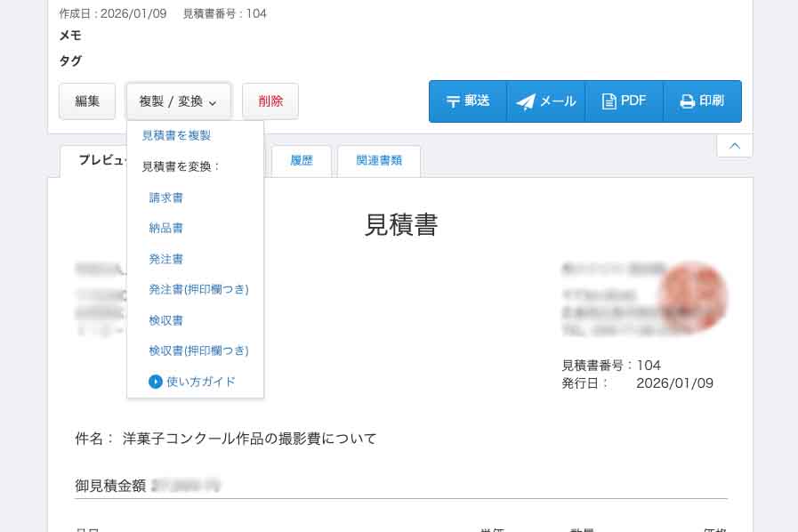Viewport: 798px width, 532px height.
Task: Convert the estimate to 納品書
Action: 166,228
